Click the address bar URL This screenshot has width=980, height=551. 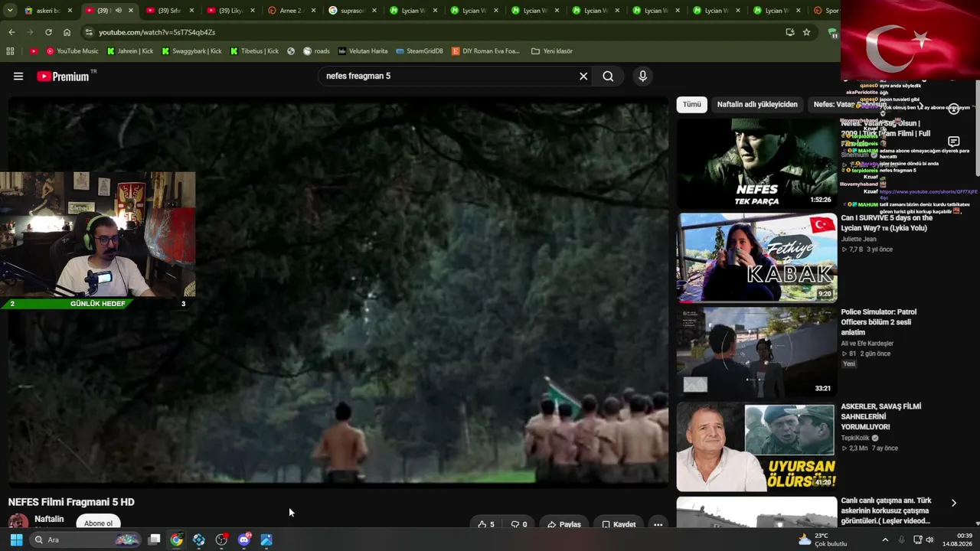click(157, 32)
